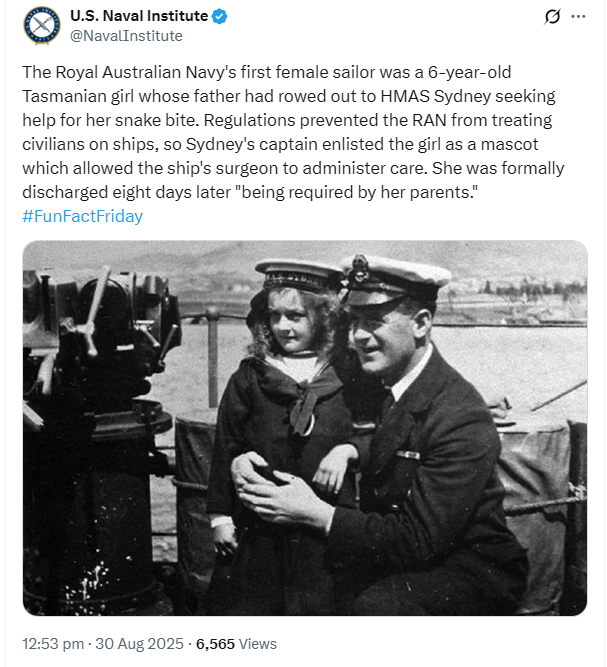This screenshot has width=607, height=667.
Task: Open Grok explain icon on the post
Action: point(552,17)
